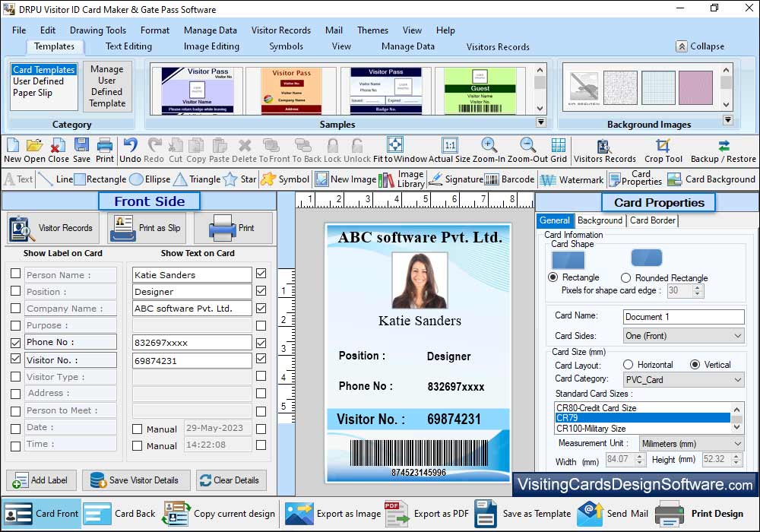Open the Card Border properties tab
This screenshot has height=532, width=760.
click(653, 220)
